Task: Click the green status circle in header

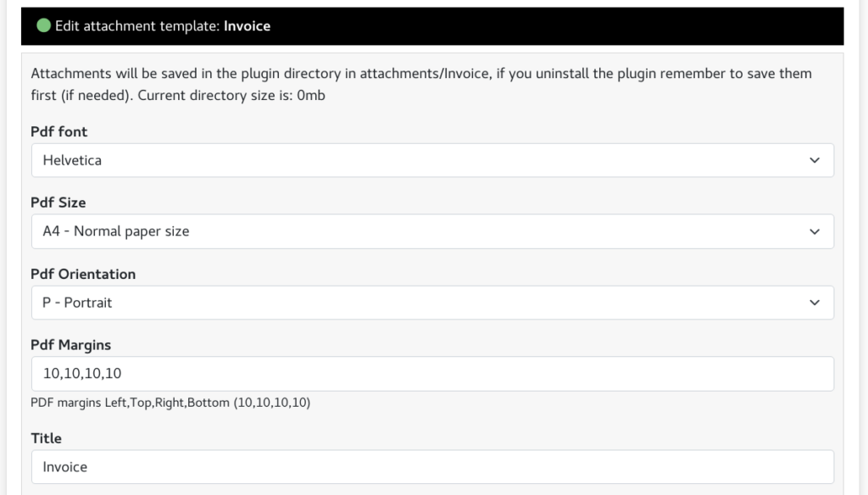Action: [x=44, y=25]
